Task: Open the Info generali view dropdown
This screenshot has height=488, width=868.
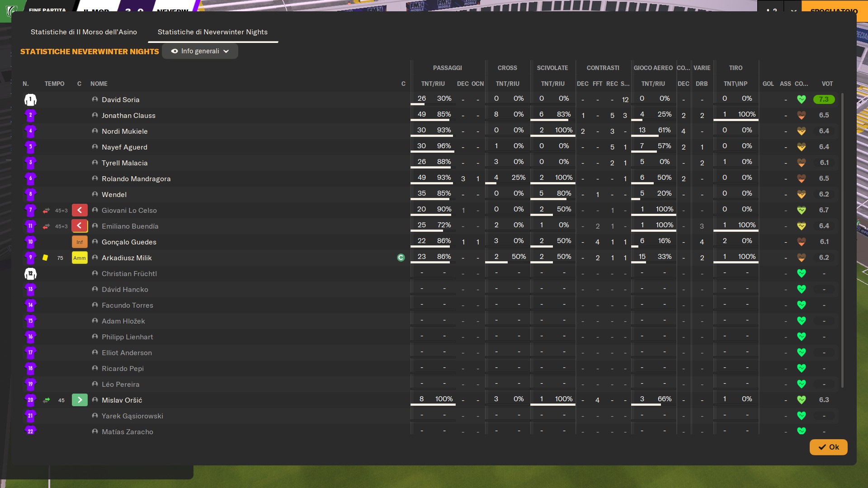Action: pos(200,51)
